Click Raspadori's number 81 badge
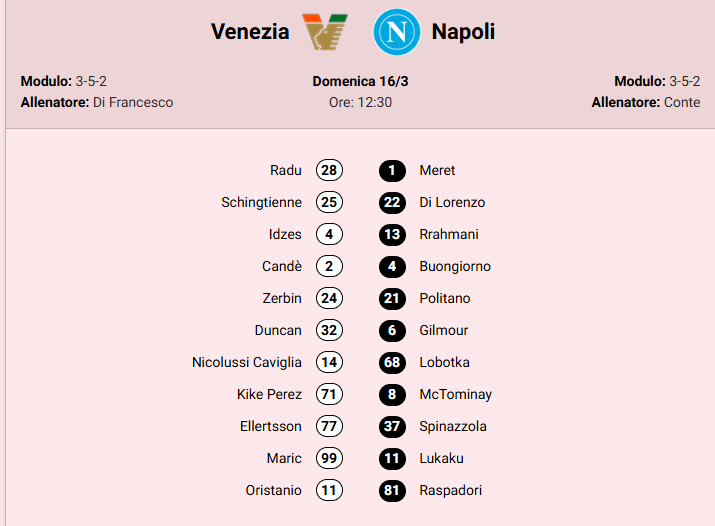The height and width of the screenshot is (526, 715). [x=392, y=490]
